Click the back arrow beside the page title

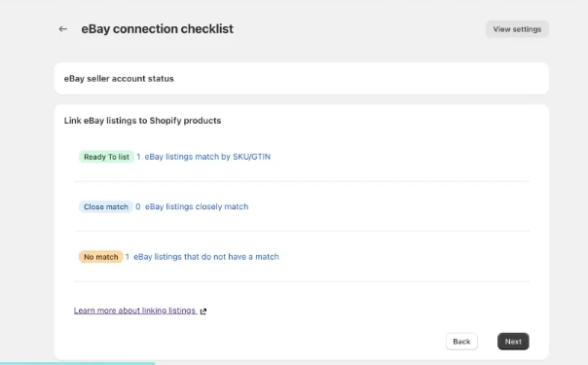[63, 29]
